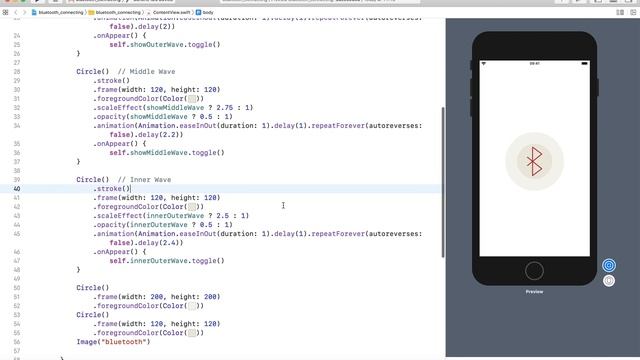
Task: Click the code editor vertical scrollbar
Action: coord(443,182)
